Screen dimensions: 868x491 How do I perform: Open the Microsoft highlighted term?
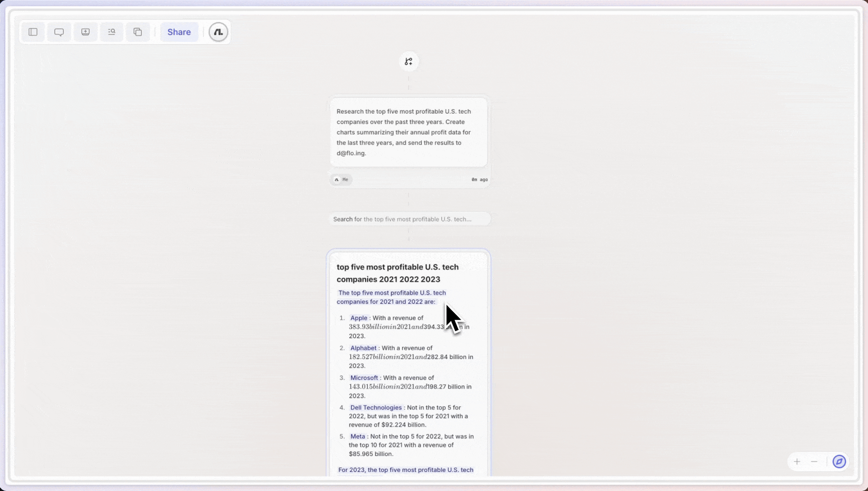[x=364, y=378]
